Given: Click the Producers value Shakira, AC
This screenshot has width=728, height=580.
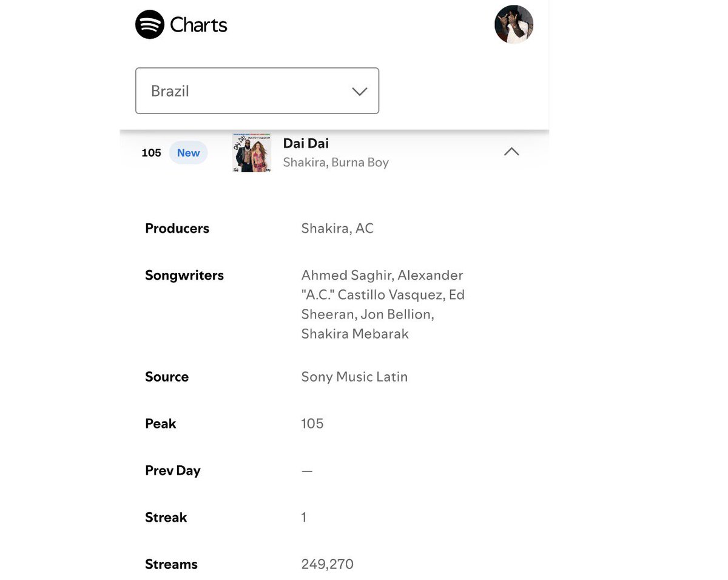Looking at the screenshot, I should point(337,229).
